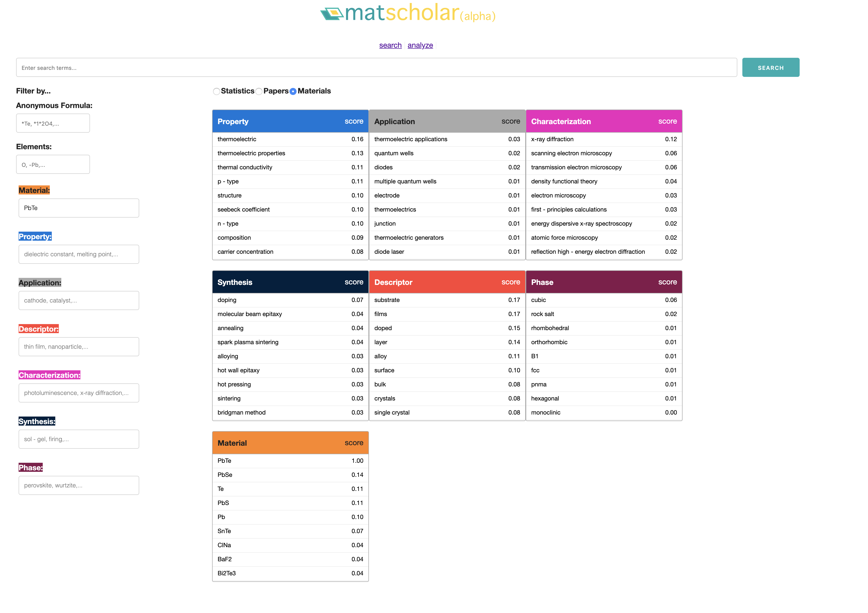Image resolution: width=868 pixels, height=613 pixels.
Task: Click the Elements filter field
Action: (x=53, y=164)
